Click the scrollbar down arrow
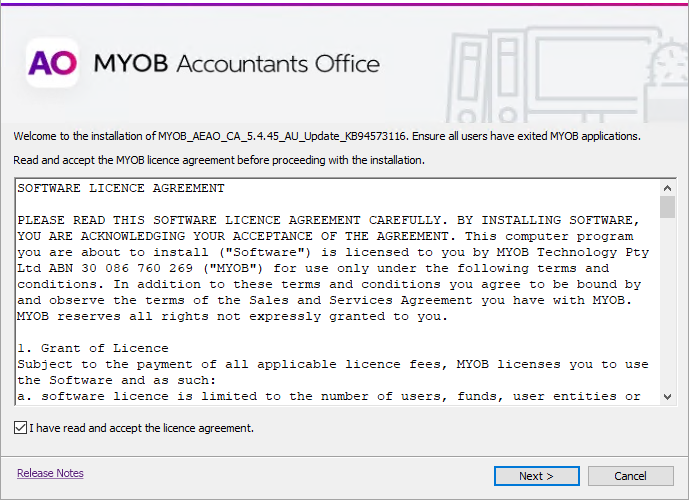The image size is (689, 500). (x=667, y=397)
